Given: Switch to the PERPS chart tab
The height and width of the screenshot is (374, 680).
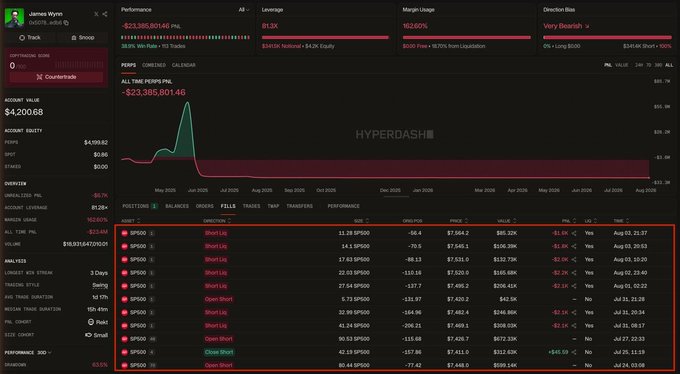Looking at the screenshot, I should pos(128,65).
